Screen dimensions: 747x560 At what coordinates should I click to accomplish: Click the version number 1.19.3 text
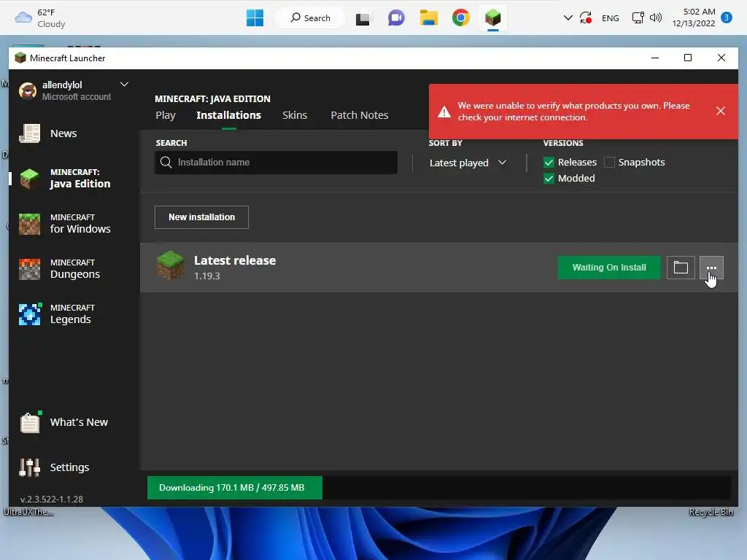[206, 276]
